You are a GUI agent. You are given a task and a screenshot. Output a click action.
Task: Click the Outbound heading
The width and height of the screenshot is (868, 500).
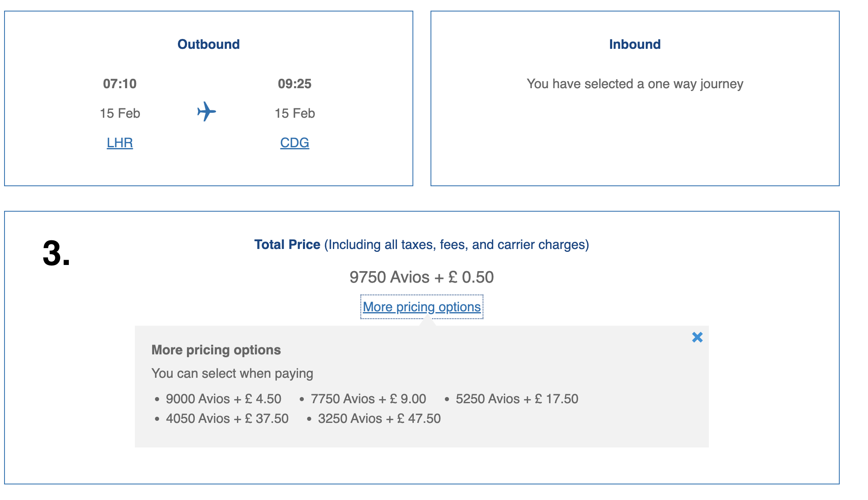[x=208, y=44]
